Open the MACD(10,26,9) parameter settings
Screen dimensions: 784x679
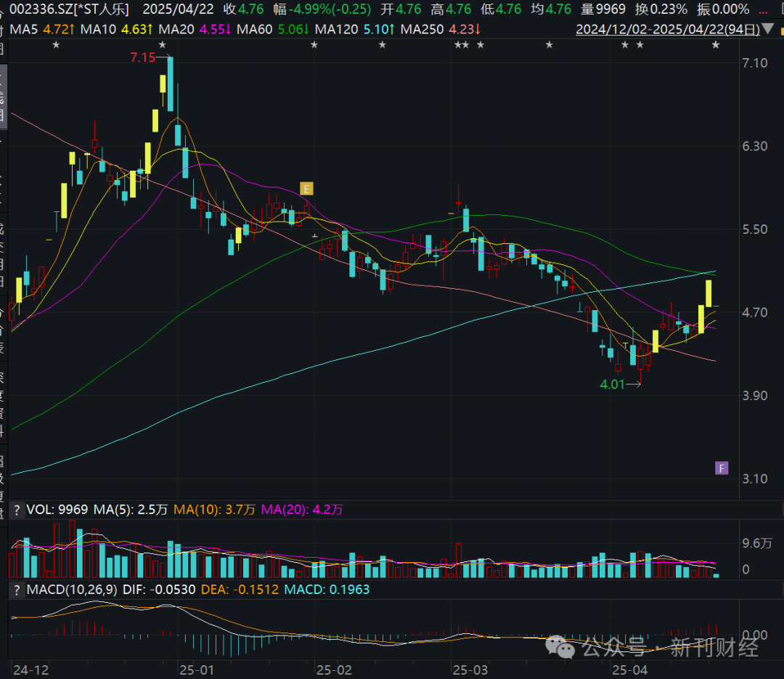[x=72, y=590]
